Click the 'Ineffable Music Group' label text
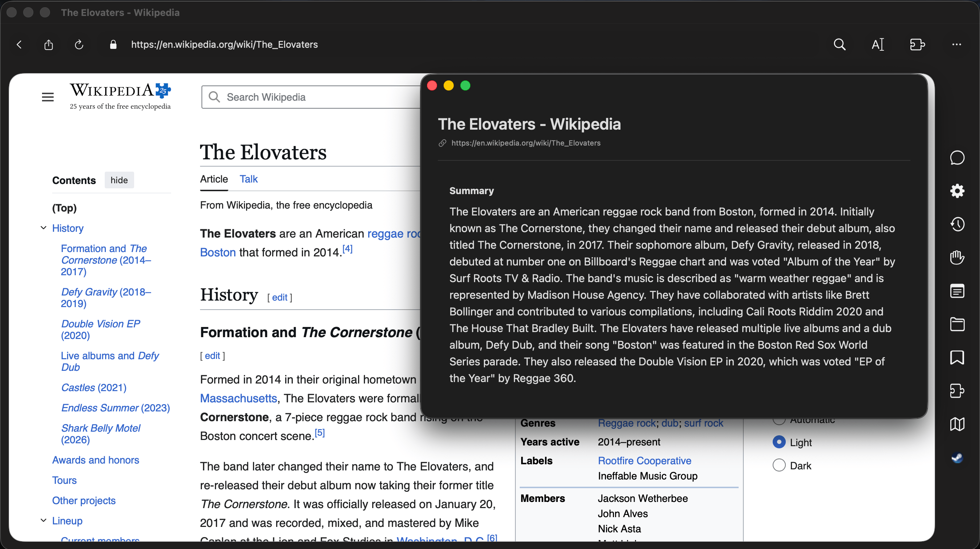Screen dimensions: 980x549 click(x=648, y=475)
